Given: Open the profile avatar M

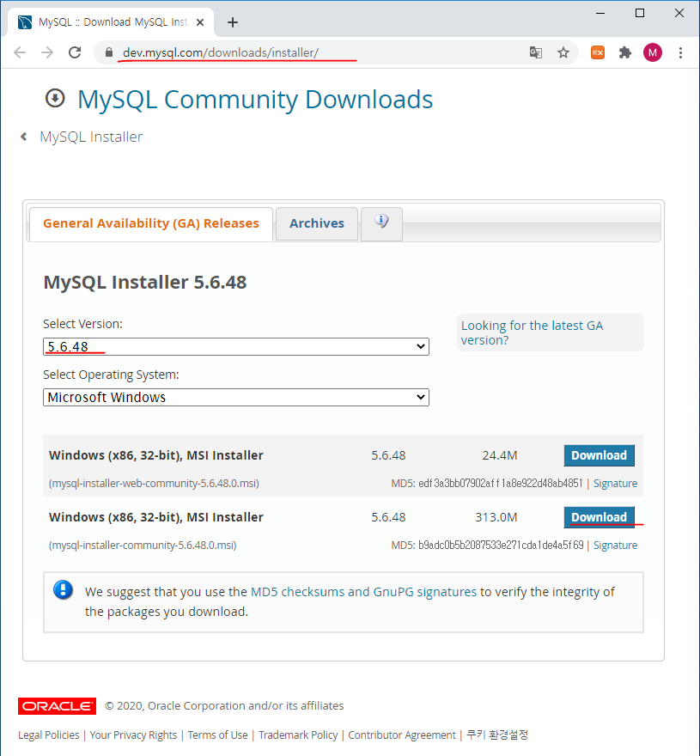Looking at the screenshot, I should tap(653, 52).
